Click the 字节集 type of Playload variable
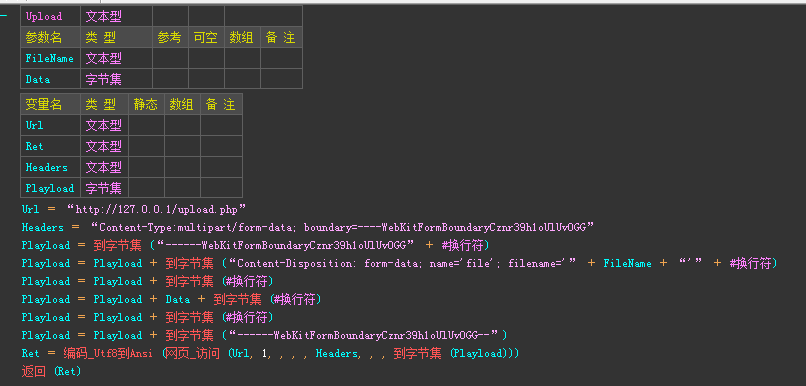Screen dimensions: 806x386 tap(104, 188)
